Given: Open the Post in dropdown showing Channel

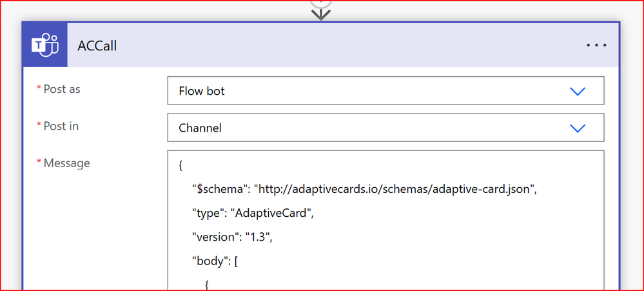Looking at the screenshot, I should coord(385,127).
